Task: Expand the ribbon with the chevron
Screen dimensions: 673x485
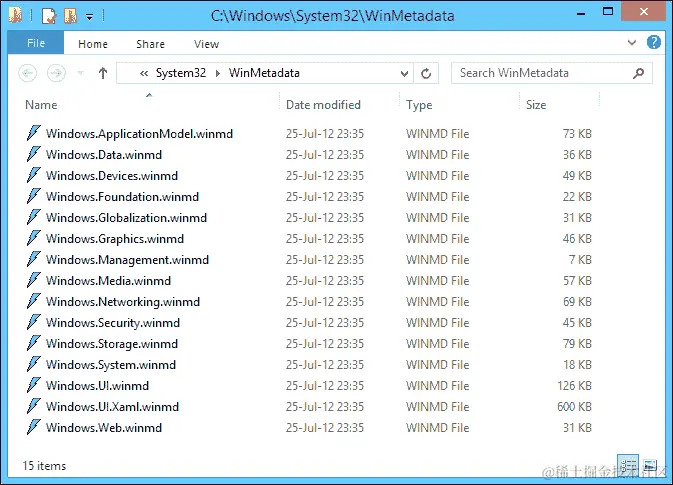Action: pyautogui.click(x=632, y=42)
